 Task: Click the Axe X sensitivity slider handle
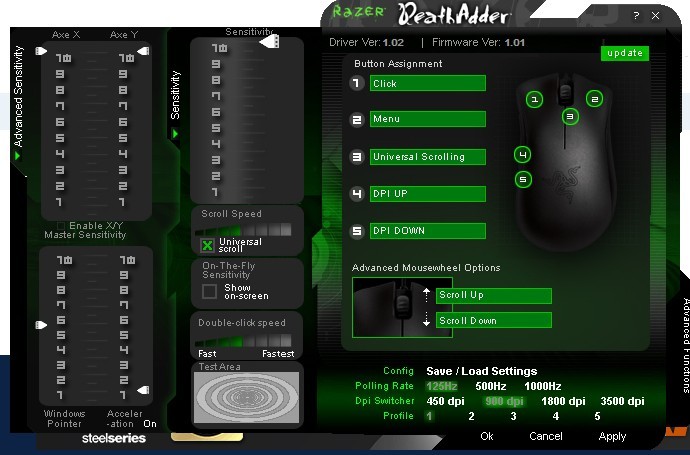coord(41,51)
